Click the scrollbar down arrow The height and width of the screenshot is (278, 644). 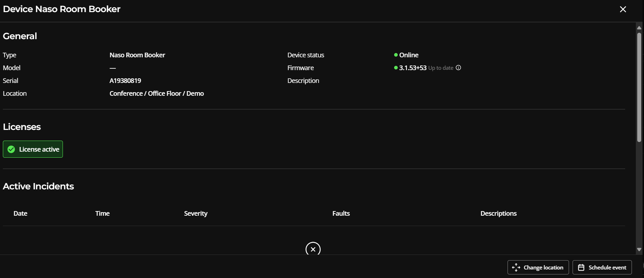(x=639, y=250)
